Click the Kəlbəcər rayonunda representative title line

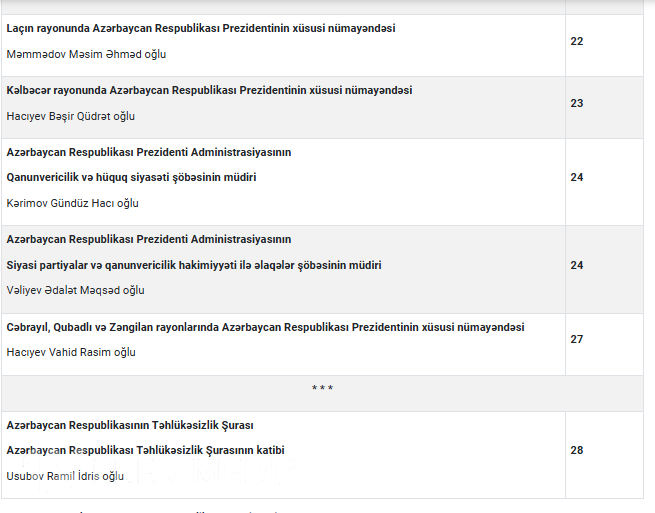(x=209, y=90)
